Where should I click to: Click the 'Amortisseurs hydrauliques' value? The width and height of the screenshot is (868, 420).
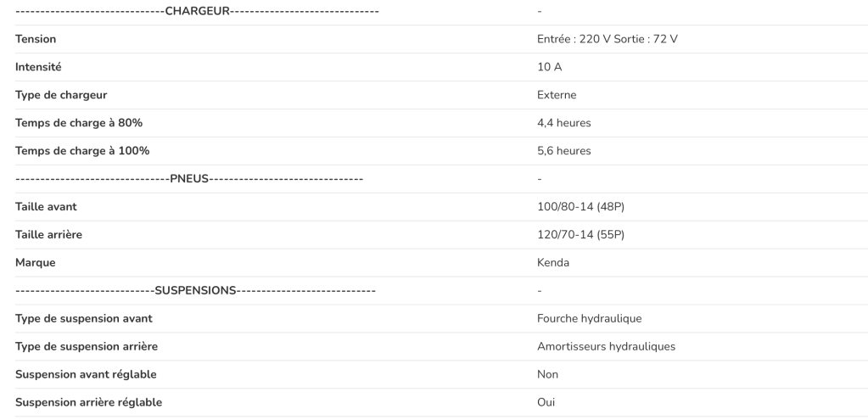tap(606, 346)
